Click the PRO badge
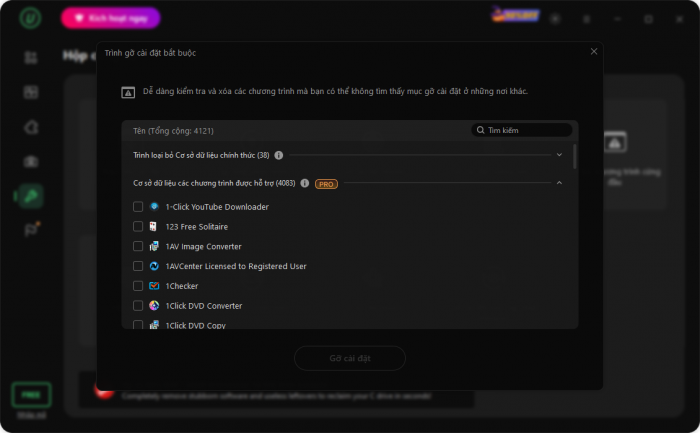Image resolution: width=700 pixels, height=433 pixels. pos(326,184)
